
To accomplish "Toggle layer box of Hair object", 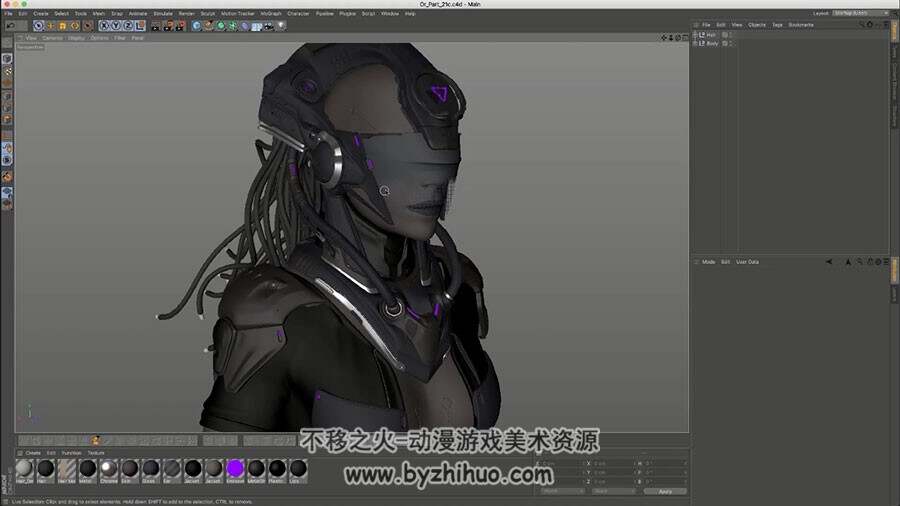I will pos(724,35).
